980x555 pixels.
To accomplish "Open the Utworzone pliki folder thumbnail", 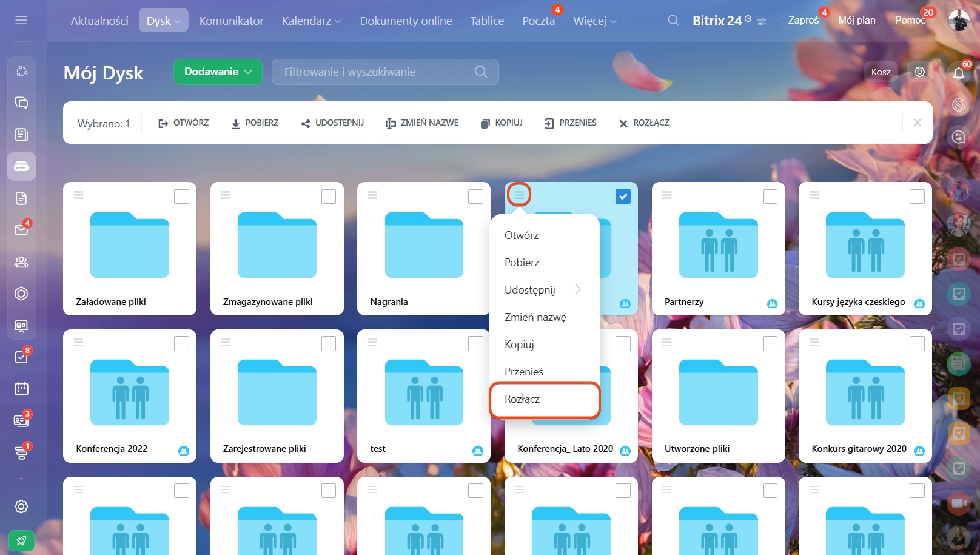I will click(x=718, y=392).
